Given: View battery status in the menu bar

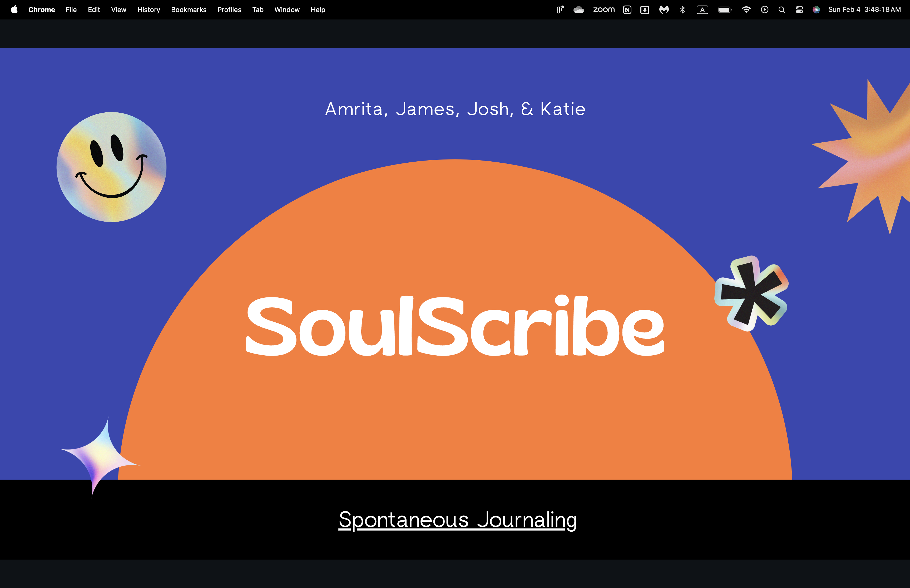Looking at the screenshot, I should (x=724, y=9).
